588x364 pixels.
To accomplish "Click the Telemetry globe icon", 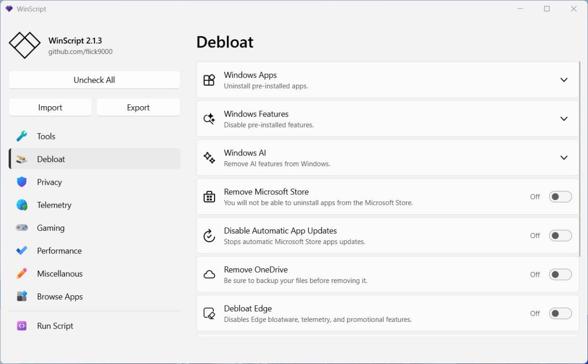I will coord(22,205).
